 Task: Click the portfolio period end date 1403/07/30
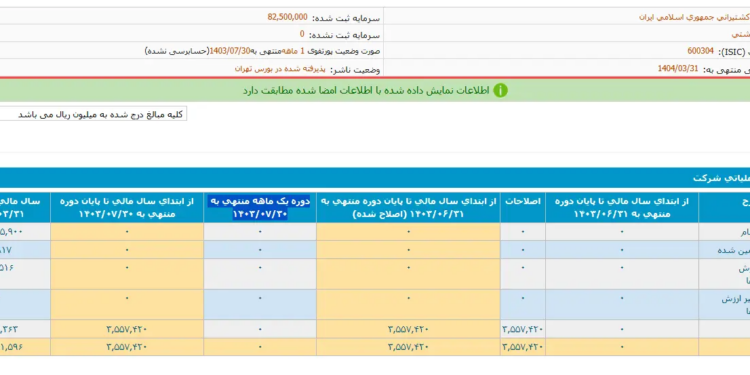(x=230, y=51)
